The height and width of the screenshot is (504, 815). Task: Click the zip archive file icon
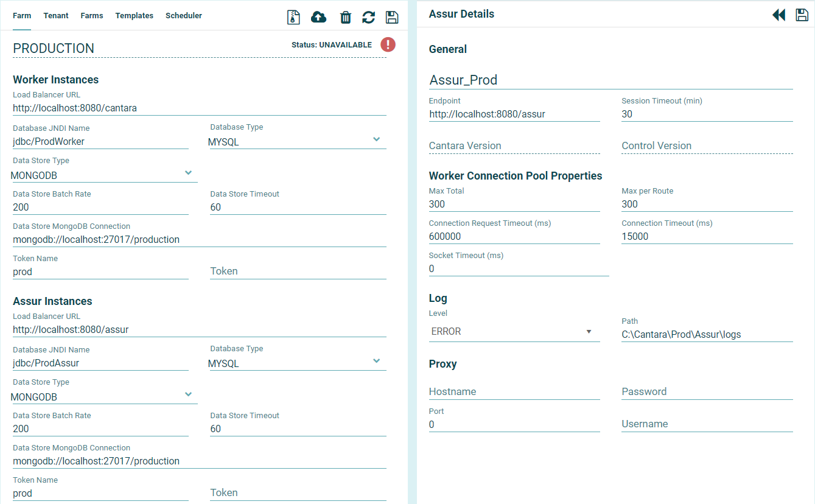click(294, 17)
